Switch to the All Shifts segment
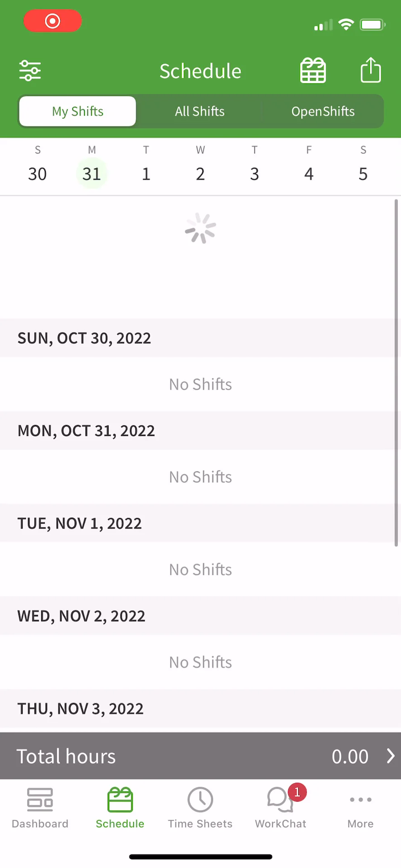Image resolution: width=401 pixels, height=868 pixels. [200, 111]
